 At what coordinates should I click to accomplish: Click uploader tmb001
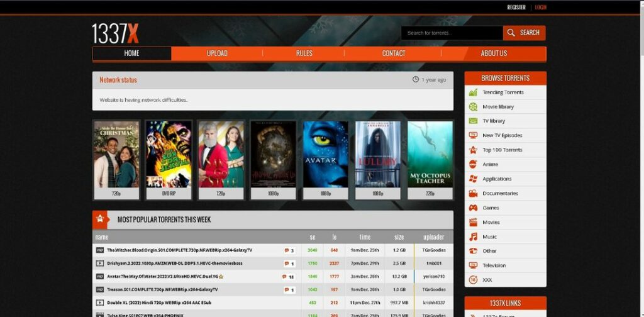coord(434,263)
